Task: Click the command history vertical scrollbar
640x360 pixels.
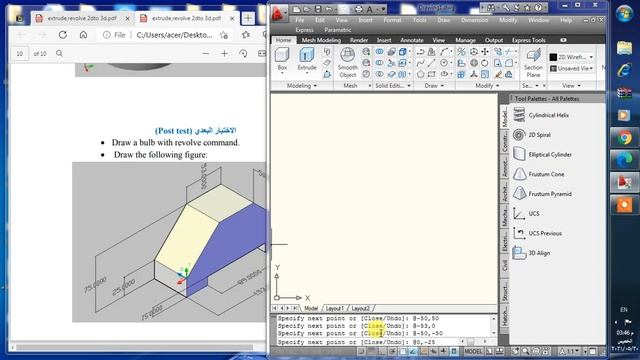Action: click(x=493, y=326)
